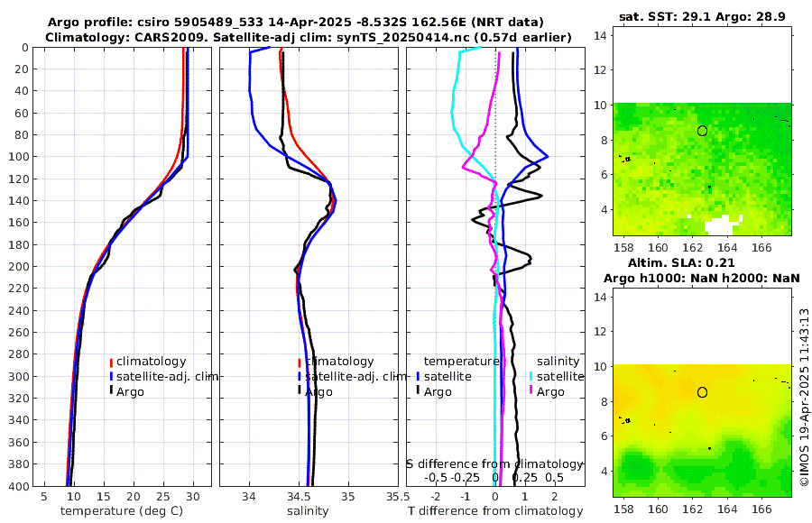Click the IMOS 19-Apr-2025 timestamp text

pyautogui.click(x=804, y=398)
